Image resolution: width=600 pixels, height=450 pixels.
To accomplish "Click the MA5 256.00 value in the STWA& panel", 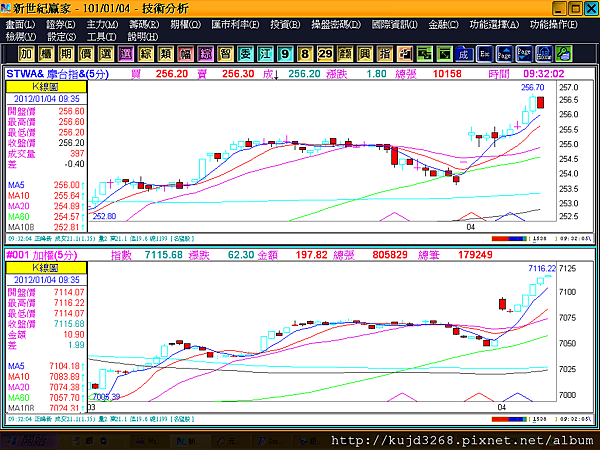I will pyautogui.click(x=67, y=185).
